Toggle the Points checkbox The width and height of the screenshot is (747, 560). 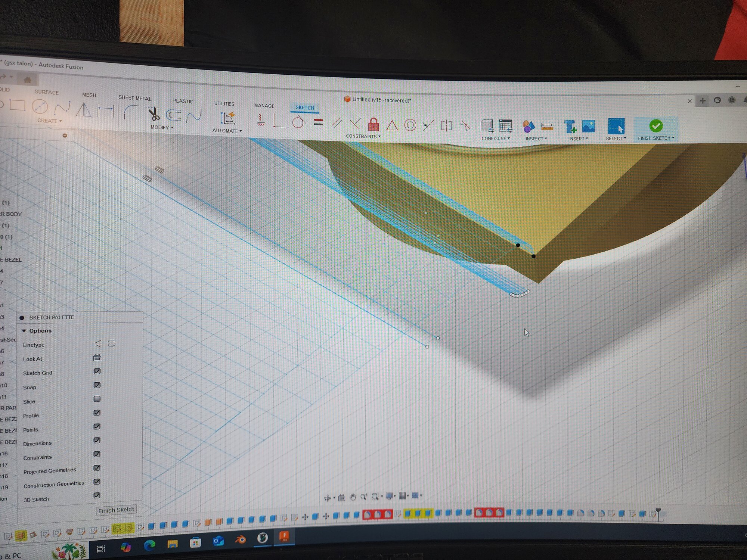pyautogui.click(x=97, y=426)
